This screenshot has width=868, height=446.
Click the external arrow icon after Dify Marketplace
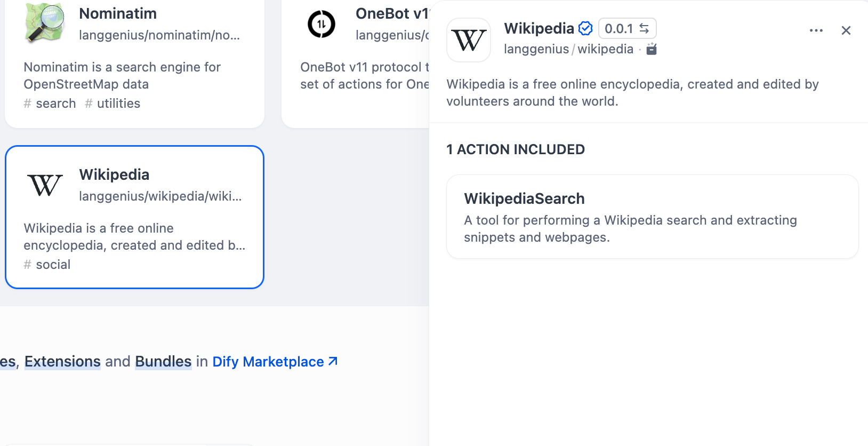[333, 361]
